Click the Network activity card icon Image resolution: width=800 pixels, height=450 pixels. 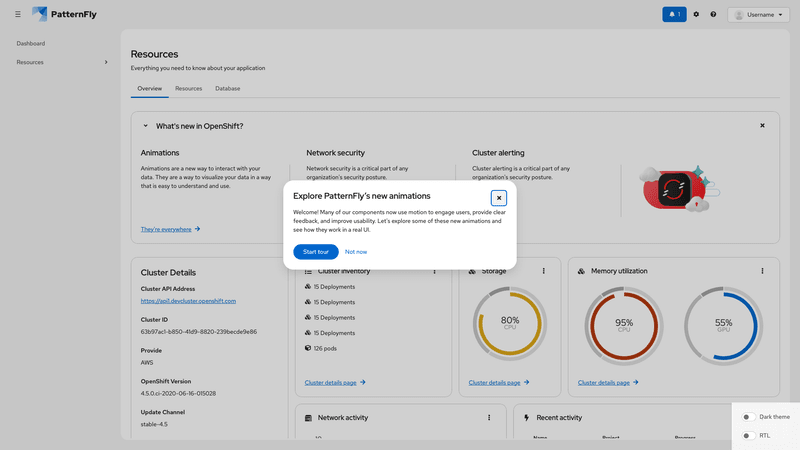(308, 418)
